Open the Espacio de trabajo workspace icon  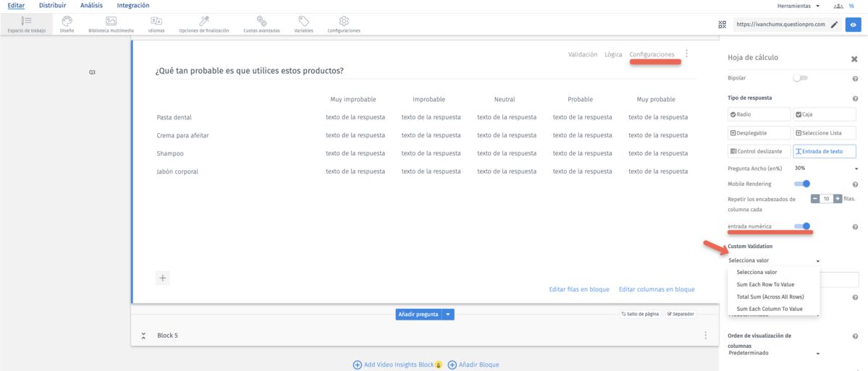(26, 21)
